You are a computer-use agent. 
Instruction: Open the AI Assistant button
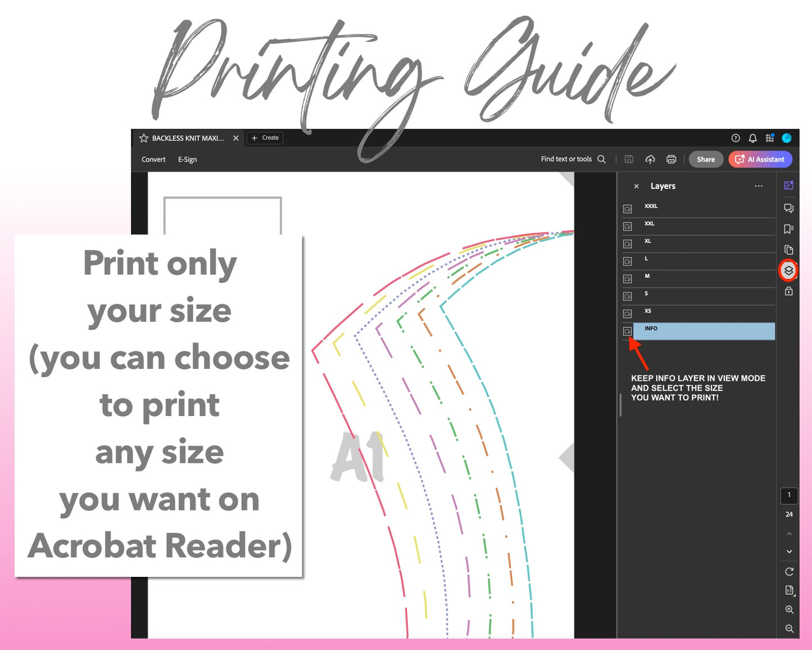tap(760, 159)
